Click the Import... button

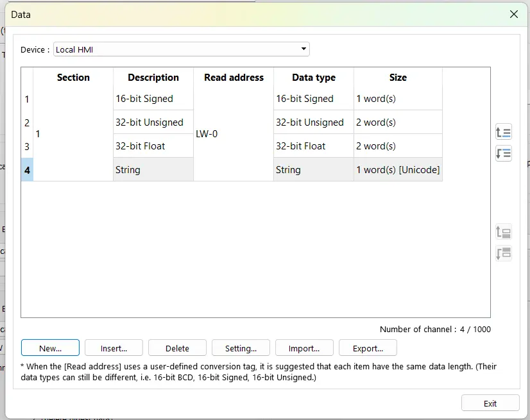pos(304,348)
